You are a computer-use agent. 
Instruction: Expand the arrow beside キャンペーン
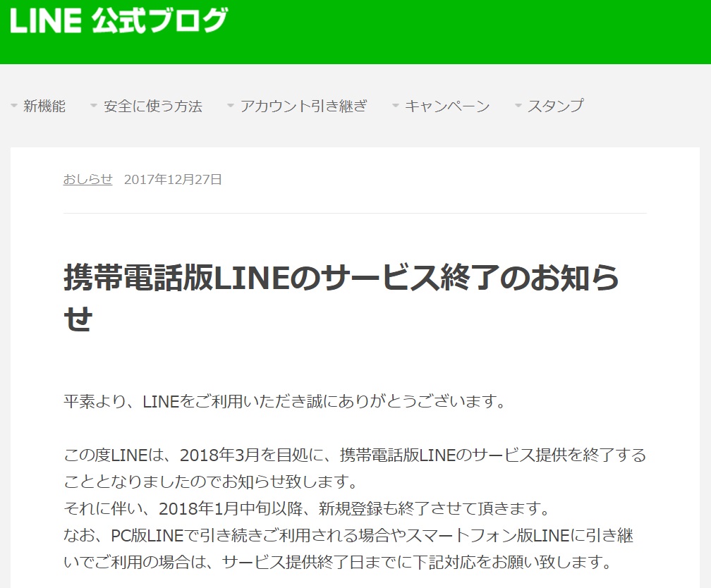coord(396,106)
